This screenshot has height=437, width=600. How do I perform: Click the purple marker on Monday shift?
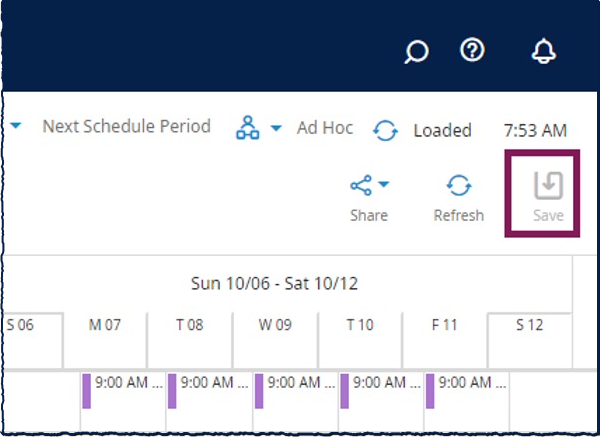tap(87, 391)
